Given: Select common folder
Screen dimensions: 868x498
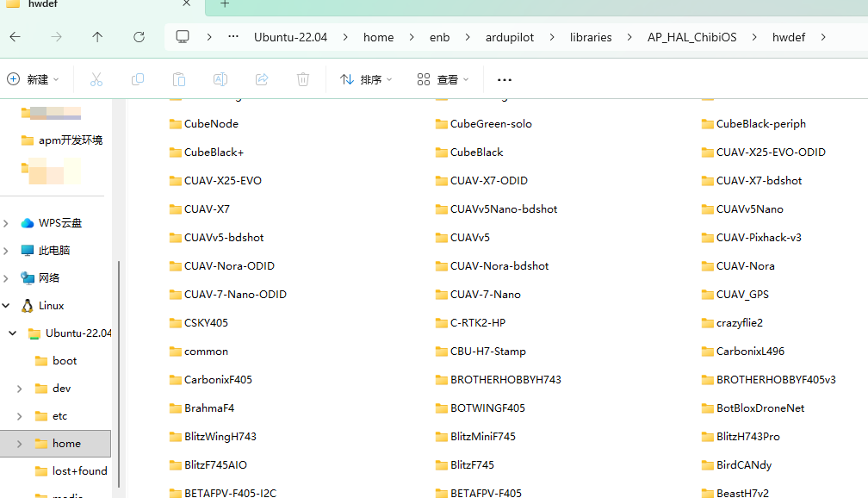Looking at the screenshot, I should coord(199,352).
